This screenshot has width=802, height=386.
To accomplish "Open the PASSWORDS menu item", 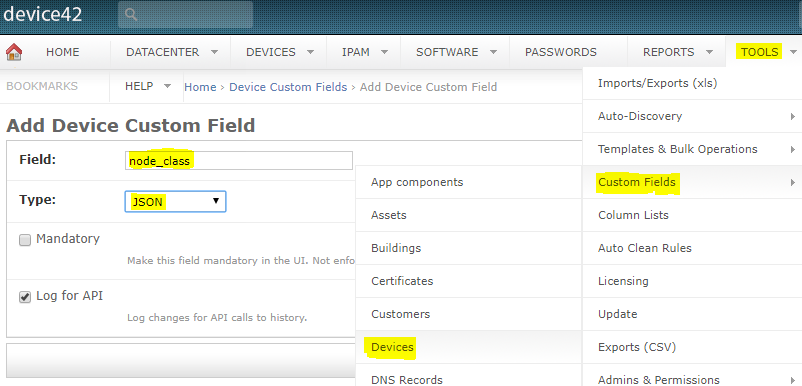I will pos(561,52).
